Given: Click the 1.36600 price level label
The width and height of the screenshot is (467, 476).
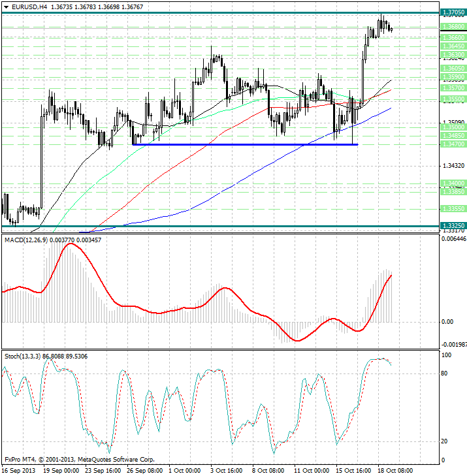Looking at the screenshot, I should [453, 38].
